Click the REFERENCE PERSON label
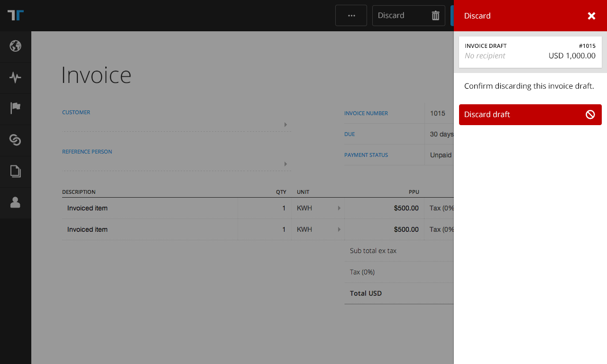 (x=87, y=152)
